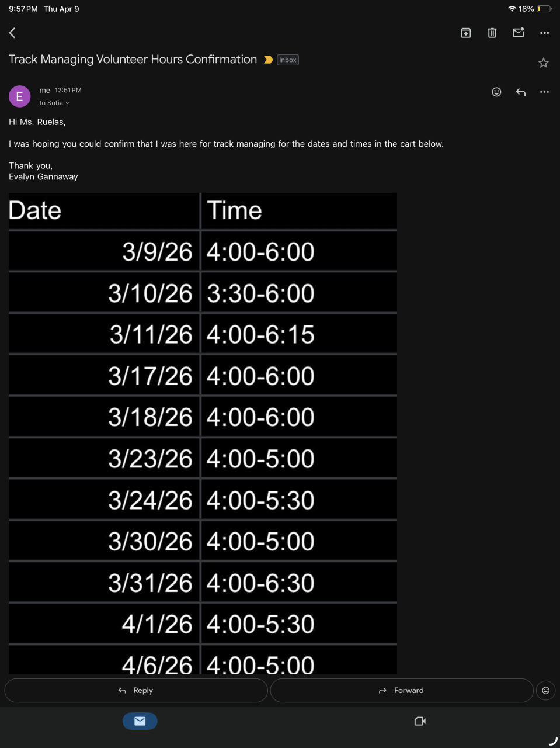This screenshot has width=560, height=748.
Task: Switch to the Mail tab
Action: [x=140, y=721]
